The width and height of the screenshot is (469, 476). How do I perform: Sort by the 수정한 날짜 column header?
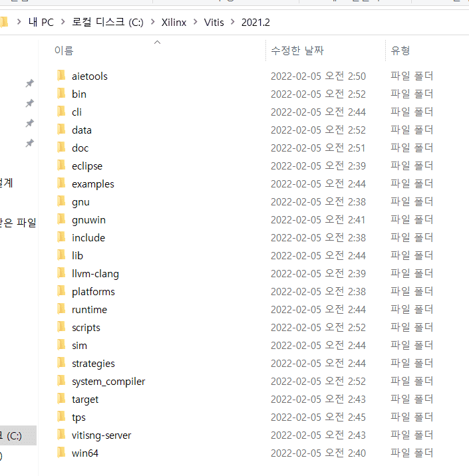(297, 51)
